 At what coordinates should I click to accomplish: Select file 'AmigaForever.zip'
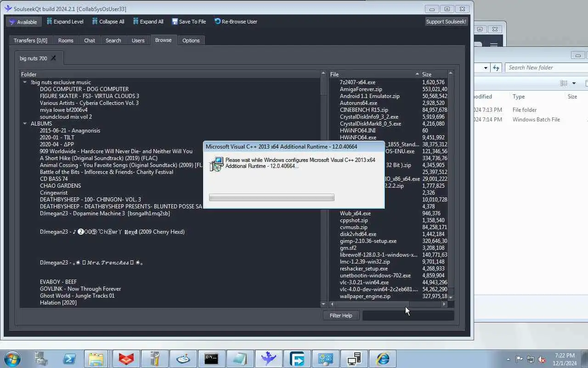361,89
